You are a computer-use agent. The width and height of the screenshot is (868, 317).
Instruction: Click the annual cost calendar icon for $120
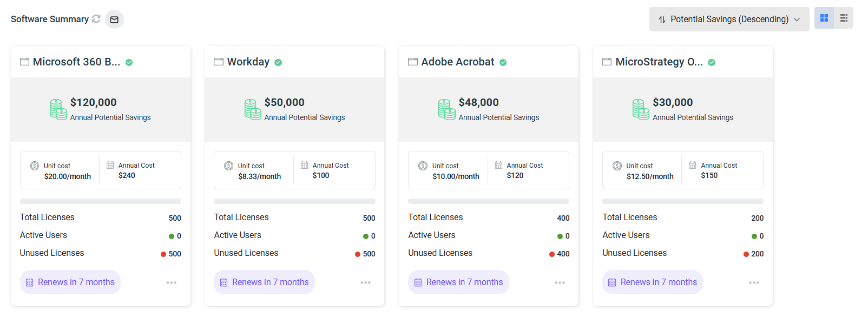tap(499, 165)
